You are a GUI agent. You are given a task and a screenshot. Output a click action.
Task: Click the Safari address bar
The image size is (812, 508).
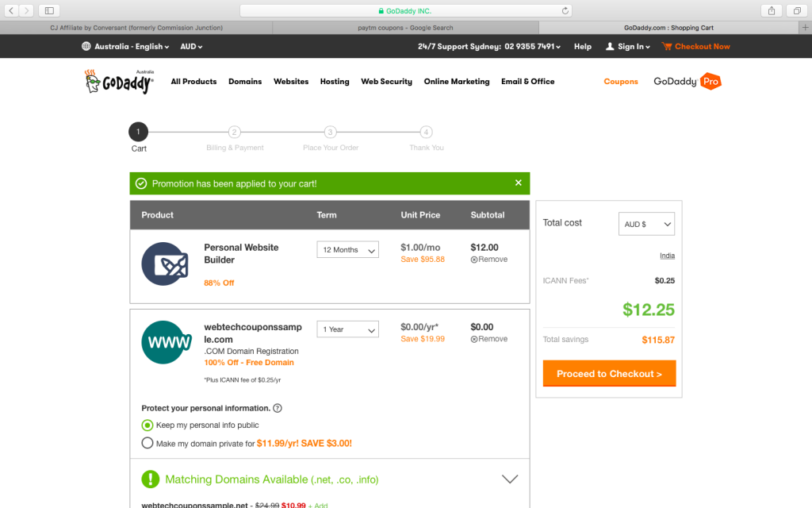(405, 10)
